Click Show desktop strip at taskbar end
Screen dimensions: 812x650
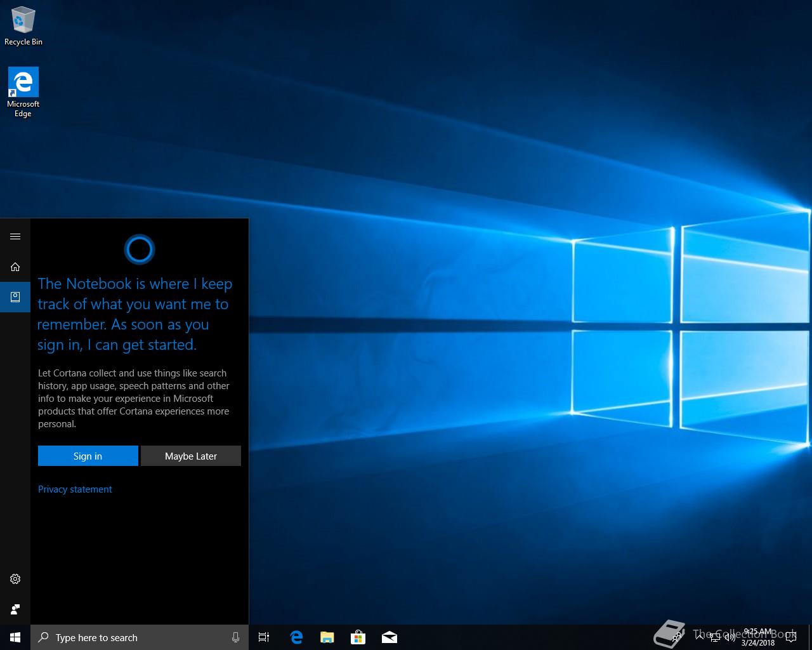click(810, 637)
